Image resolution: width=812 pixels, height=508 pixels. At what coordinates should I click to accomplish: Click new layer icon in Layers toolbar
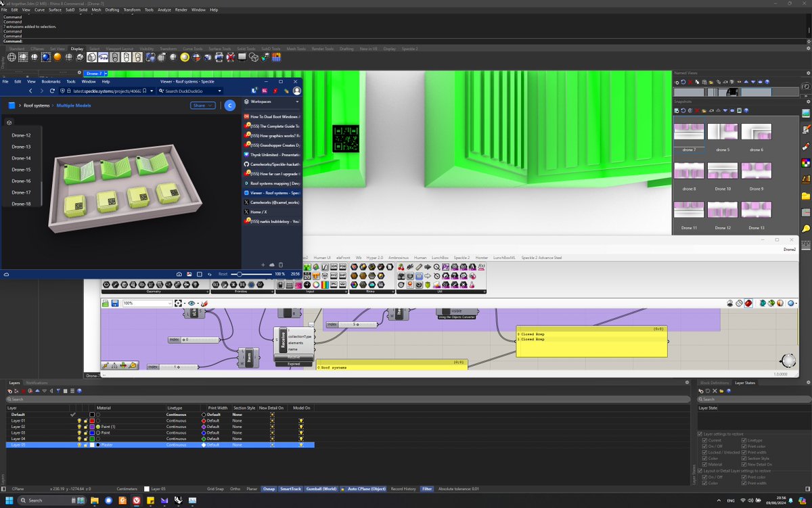tap(9, 391)
